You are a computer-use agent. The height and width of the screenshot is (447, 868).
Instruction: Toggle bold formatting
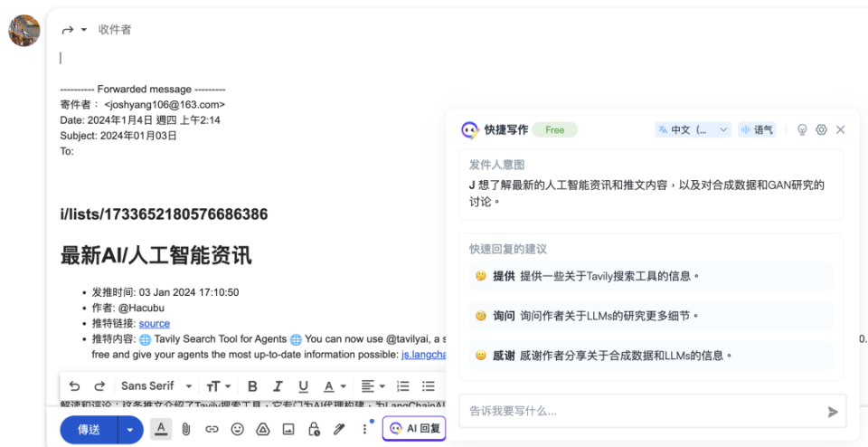(252, 386)
